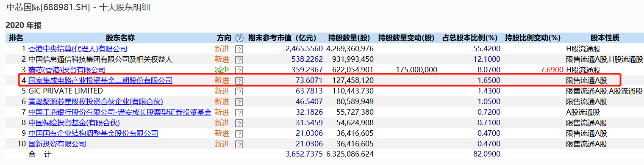Screen dimensions: 644x165
Task: Click the 限售流通A股,A股流通股 cell for GIC
Action: 604,91
